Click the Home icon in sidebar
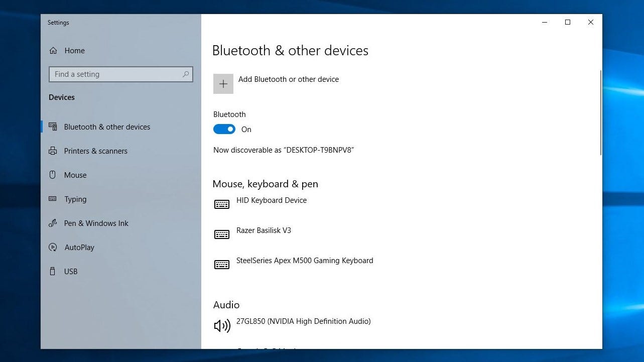Image resolution: width=644 pixels, height=362 pixels. point(53,51)
